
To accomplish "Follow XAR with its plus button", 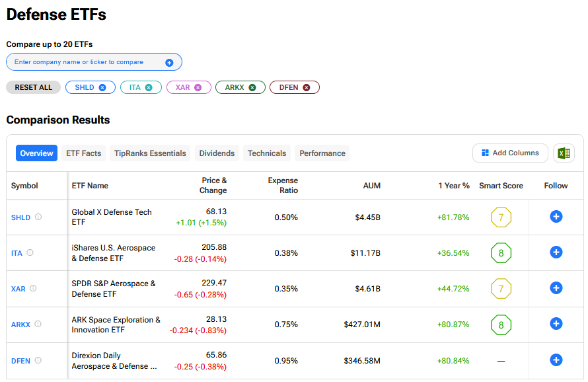I will [556, 287].
